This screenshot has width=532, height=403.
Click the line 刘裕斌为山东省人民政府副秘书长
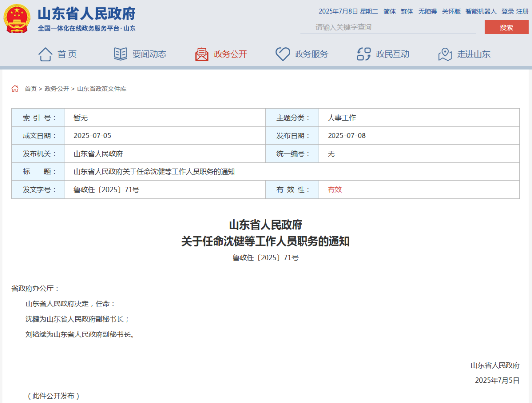pyautogui.click(x=81, y=335)
